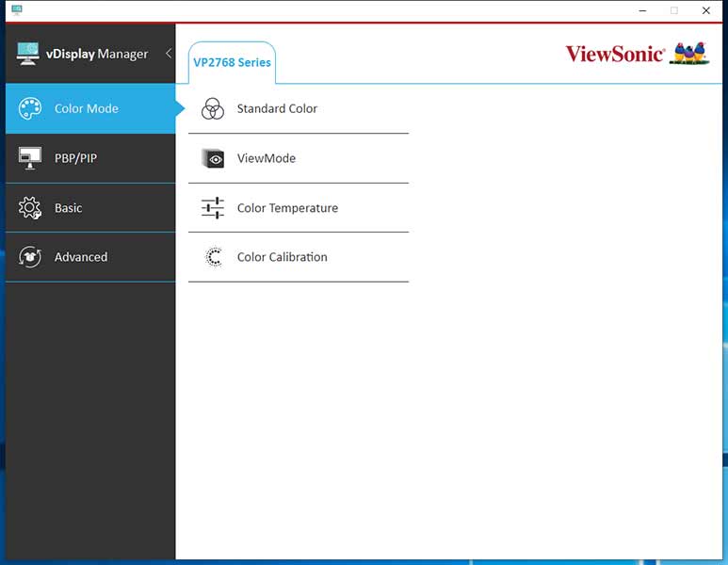Switch to the VP2768 Series tab
This screenshot has width=728, height=565.
(232, 63)
